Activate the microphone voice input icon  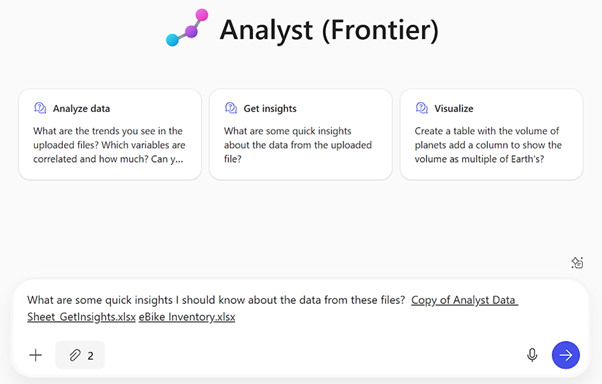532,355
